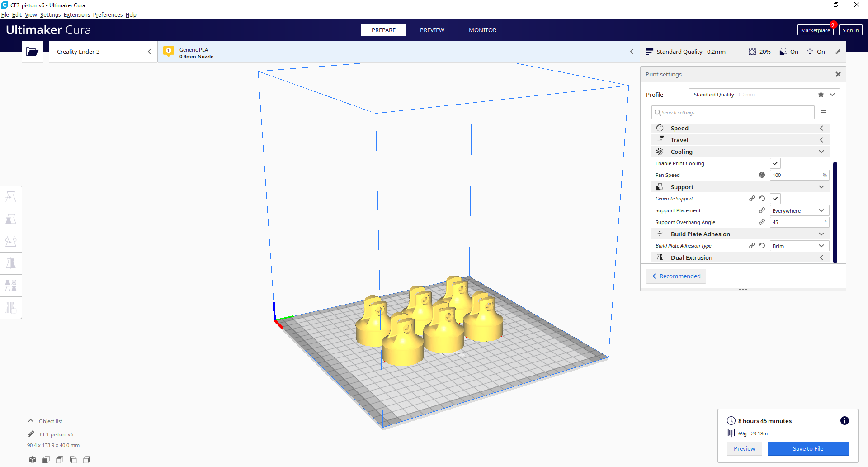
Task: Open the Settings menu
Action: [50, 15]
